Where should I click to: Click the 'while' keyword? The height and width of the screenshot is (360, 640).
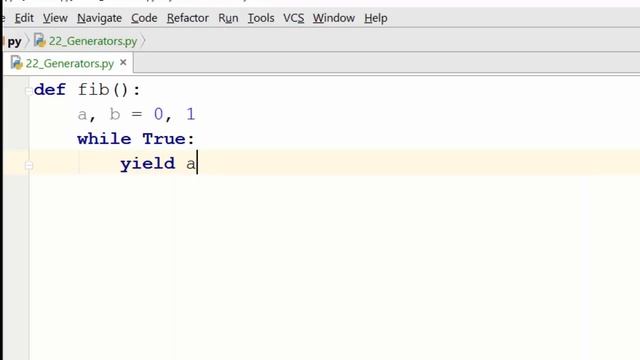coord(104,139)
